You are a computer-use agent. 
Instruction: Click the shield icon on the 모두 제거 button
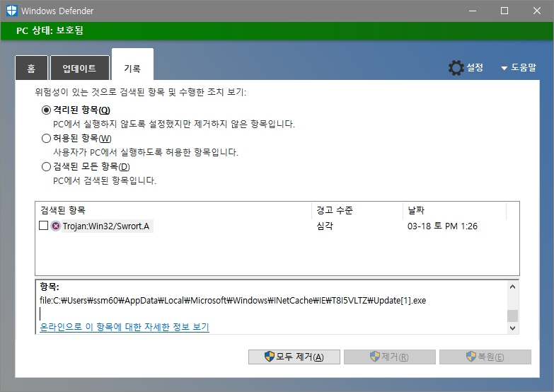pos(269,357)
